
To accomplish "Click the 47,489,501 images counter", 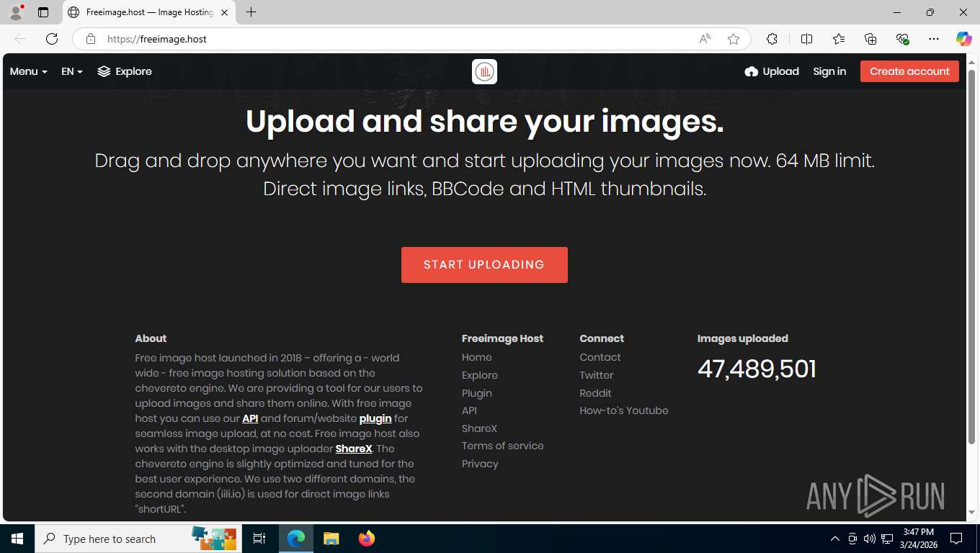I will pyautogui.click(x=757, y=369).
